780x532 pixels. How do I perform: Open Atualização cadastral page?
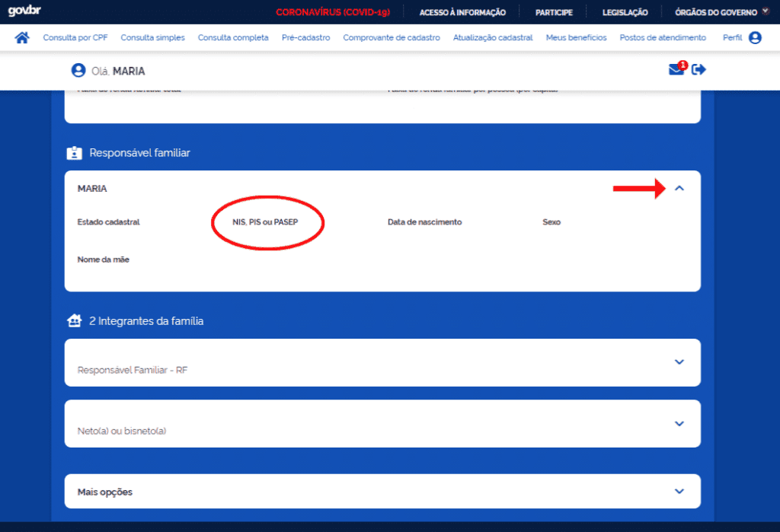point(493,37)
